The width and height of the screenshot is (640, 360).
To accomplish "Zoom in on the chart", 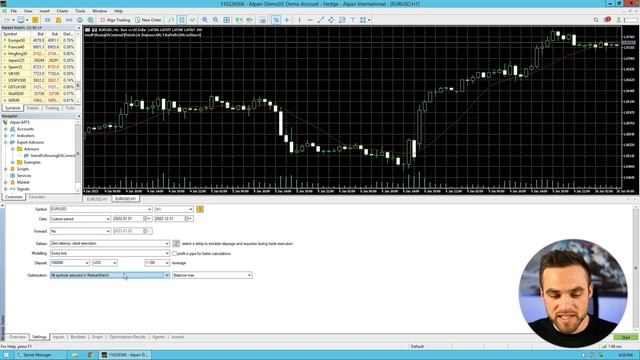I will tap(205, 20).
